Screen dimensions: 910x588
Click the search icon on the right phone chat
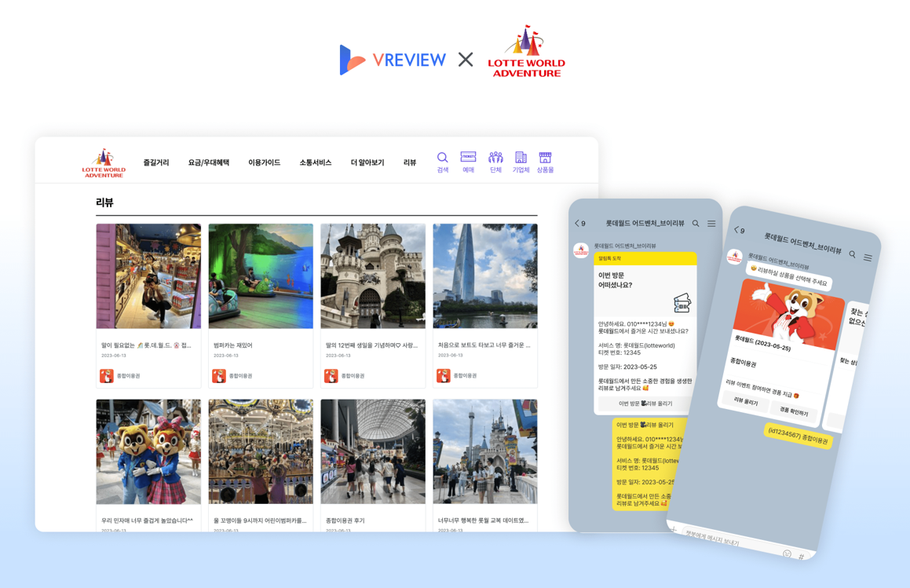(x=852, y=254)
